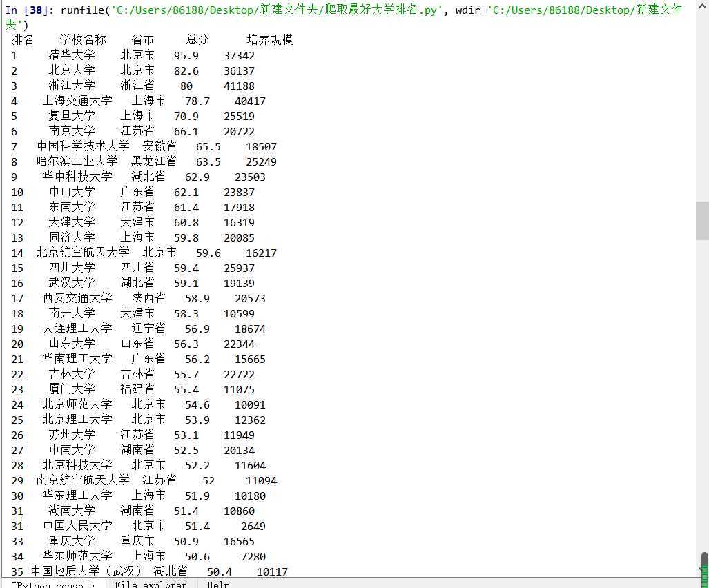The image size is (709, 588).
Task: Select 北京理工大学 in the output
Action: pos(77,420)
